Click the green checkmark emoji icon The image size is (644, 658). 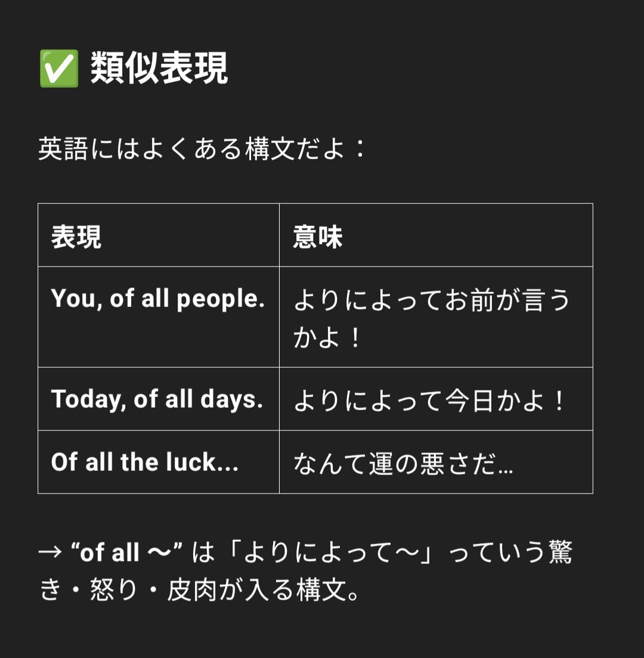coord(59,68)
